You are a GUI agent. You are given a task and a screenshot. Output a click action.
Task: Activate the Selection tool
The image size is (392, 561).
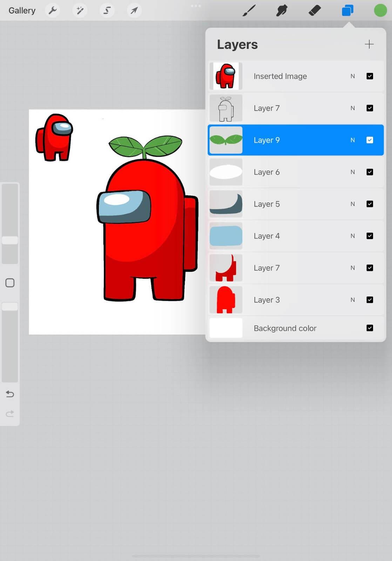[107, 11]
